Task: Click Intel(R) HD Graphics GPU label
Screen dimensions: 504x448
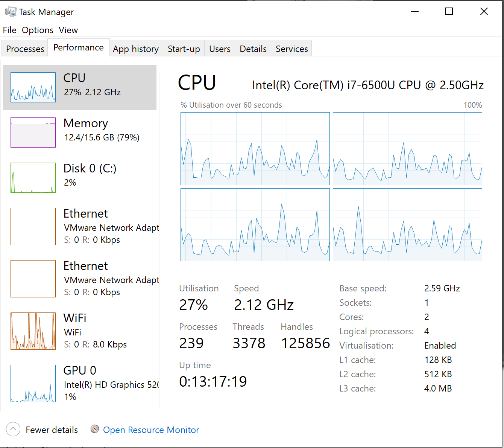Action: point(111,385)
